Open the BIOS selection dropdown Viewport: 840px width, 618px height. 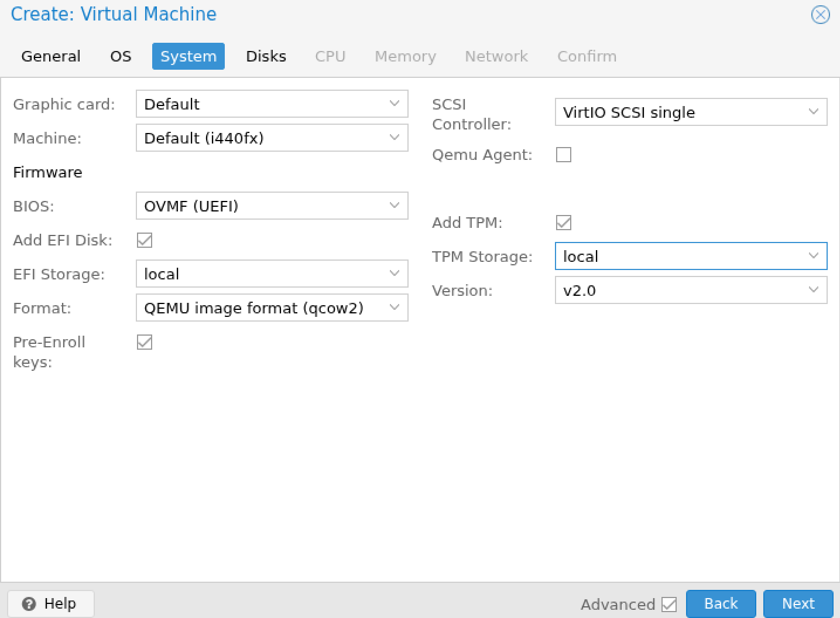394,206
